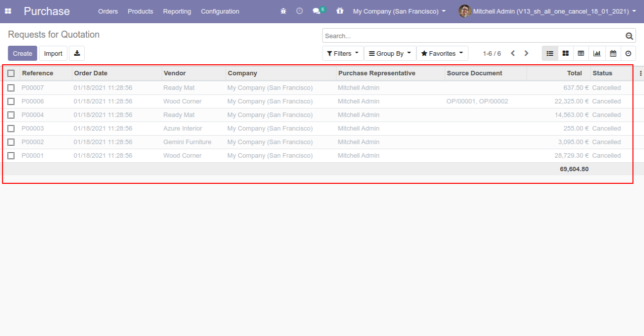Image resolution: width=644 pixels, height=336 pixels.
Task: Open order reference P00006
Action: (x=33, y=101)
